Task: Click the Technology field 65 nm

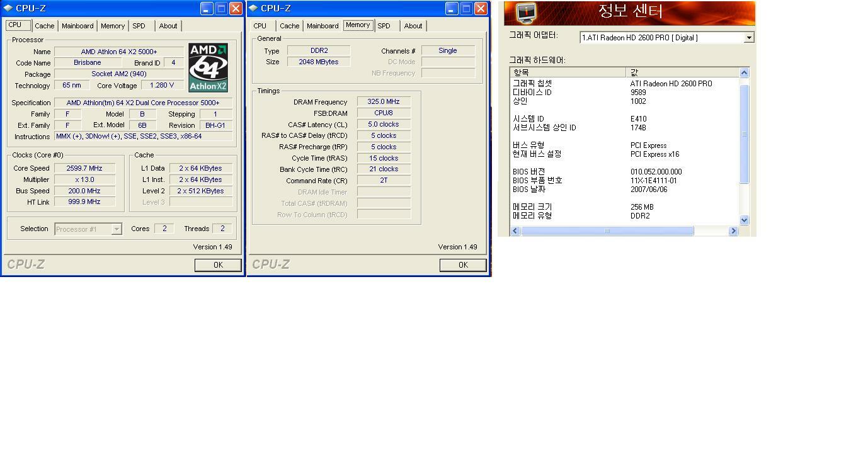Action: click(72, 86)
